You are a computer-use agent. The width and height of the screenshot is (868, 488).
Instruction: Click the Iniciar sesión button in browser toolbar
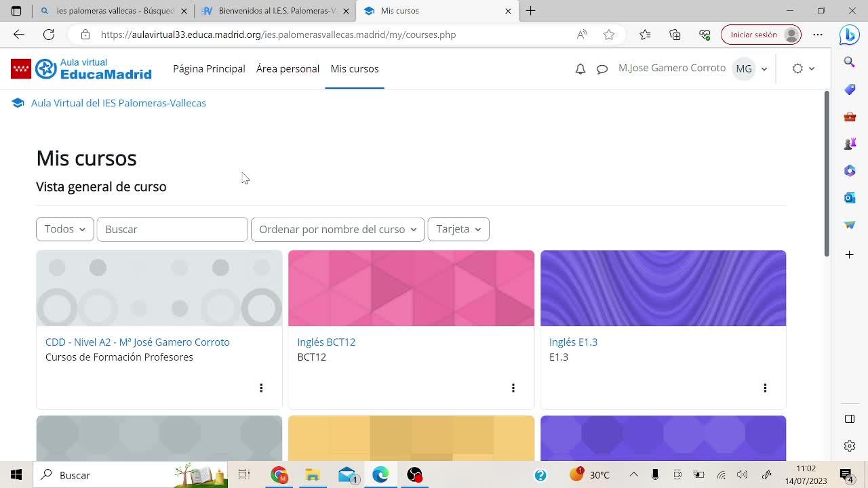point(761,35)
